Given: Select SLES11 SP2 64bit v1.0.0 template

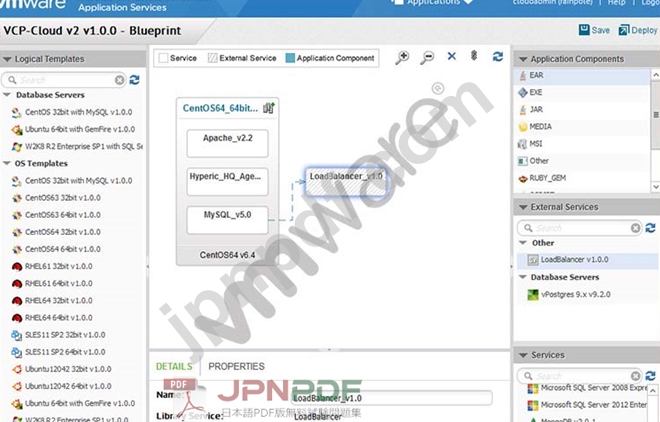Looking at the screenshot, I should click(59, 352).
